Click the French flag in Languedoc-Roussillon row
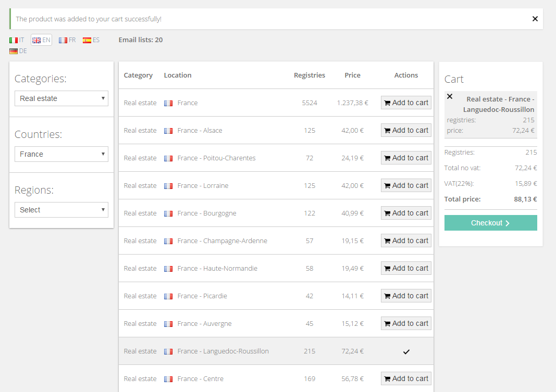Screen dimensions: 556x392 (x=168, y=351)
